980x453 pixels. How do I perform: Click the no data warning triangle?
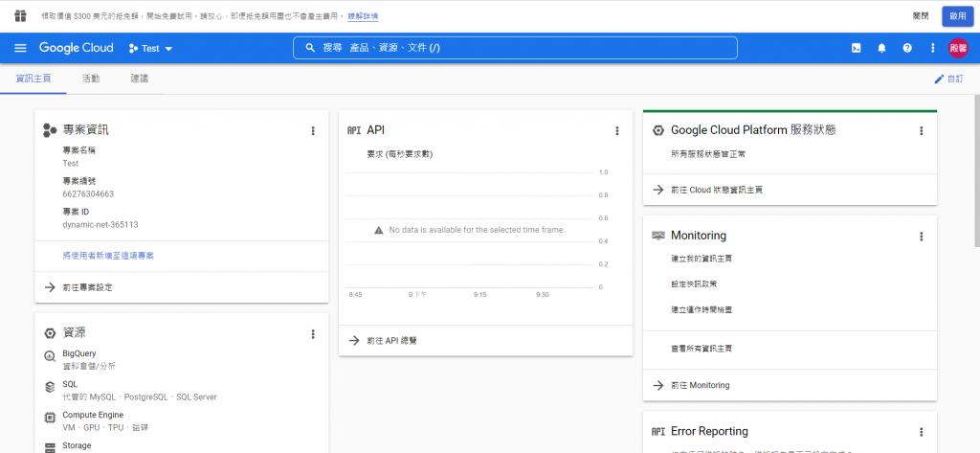(378, 230)
